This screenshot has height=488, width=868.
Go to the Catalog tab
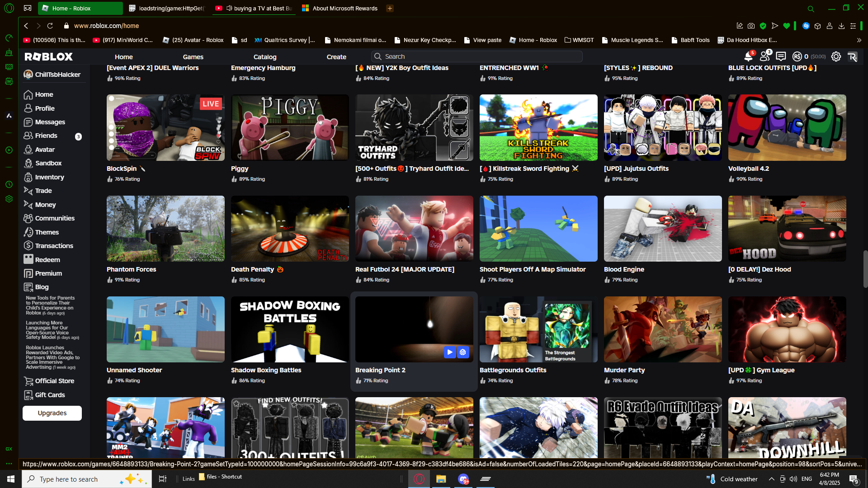(x=264, y=57)
